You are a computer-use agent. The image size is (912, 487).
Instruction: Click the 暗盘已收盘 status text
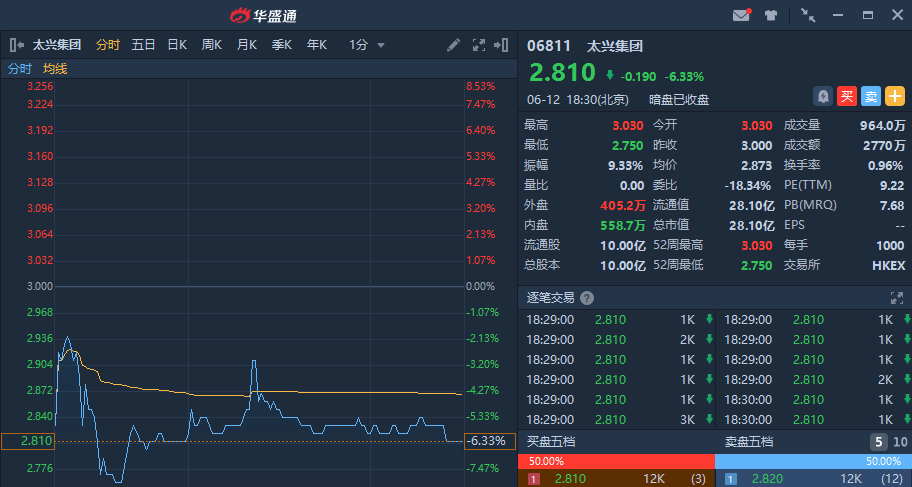tap(679, 99)
